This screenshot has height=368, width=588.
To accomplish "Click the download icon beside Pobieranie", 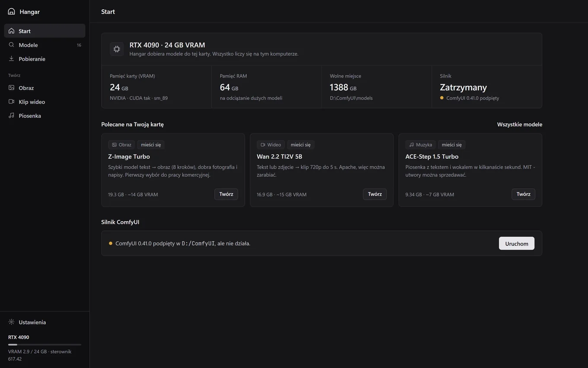I will point(11,59).
